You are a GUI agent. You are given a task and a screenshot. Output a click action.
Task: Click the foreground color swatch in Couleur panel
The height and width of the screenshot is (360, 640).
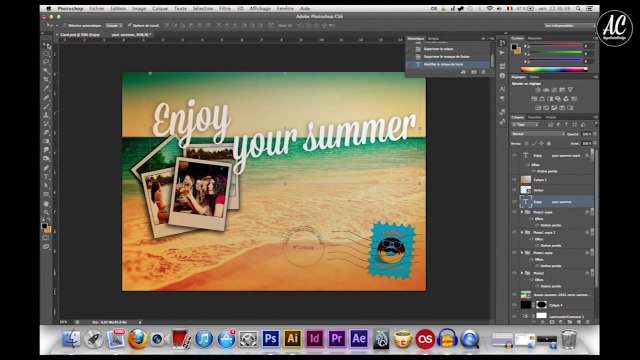pyautogui.click(x=515, y=47)
